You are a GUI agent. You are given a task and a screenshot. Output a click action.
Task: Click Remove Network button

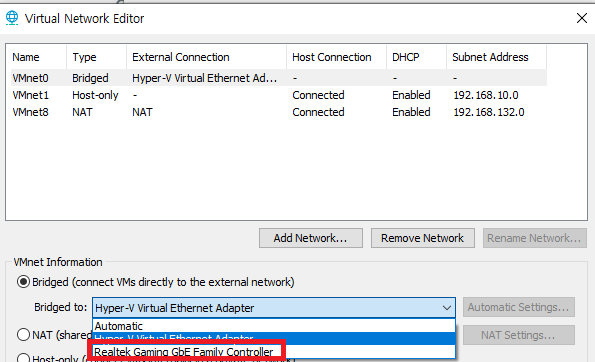pyautogui.click(x=422, y=238)
